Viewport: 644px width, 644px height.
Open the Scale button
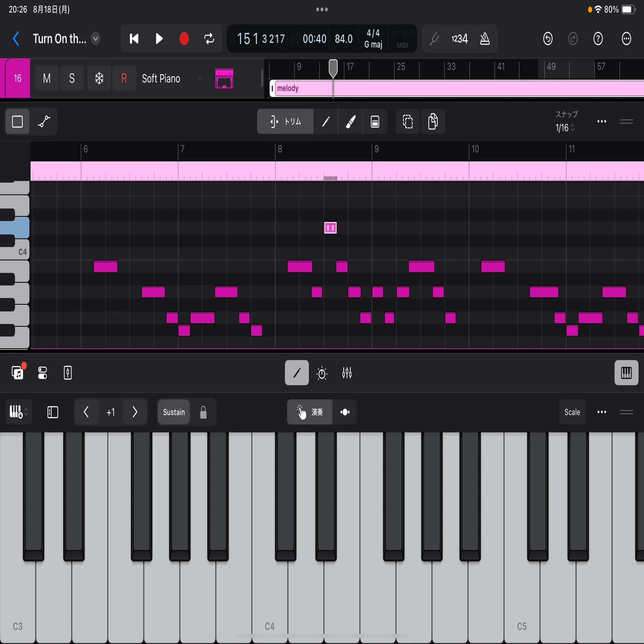572,412
